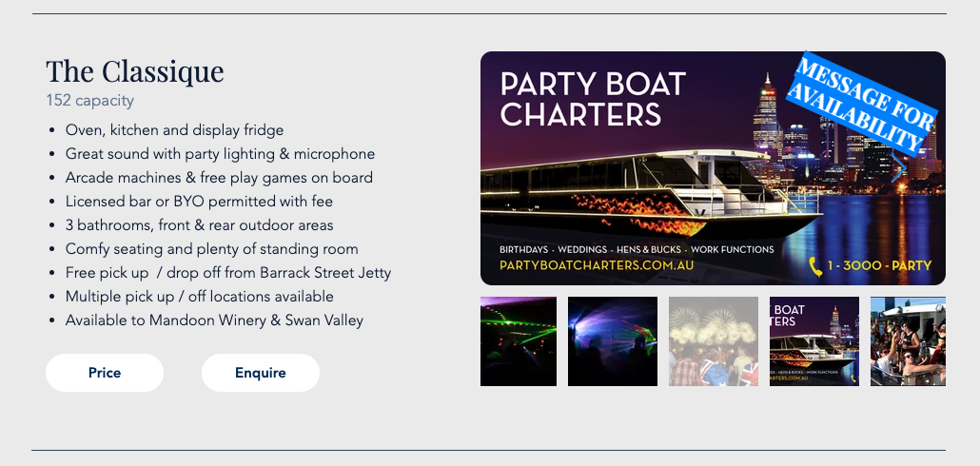Viewport: 980px width, 466px height.
Task: Click the Price button
Action: (105, 373)
